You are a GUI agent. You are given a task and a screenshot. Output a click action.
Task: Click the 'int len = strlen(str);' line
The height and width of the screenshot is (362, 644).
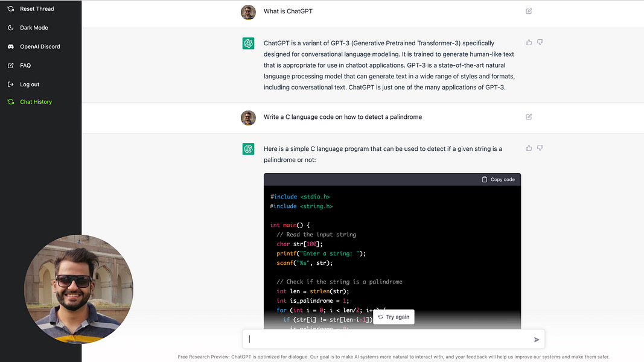(x=313, y=291)
